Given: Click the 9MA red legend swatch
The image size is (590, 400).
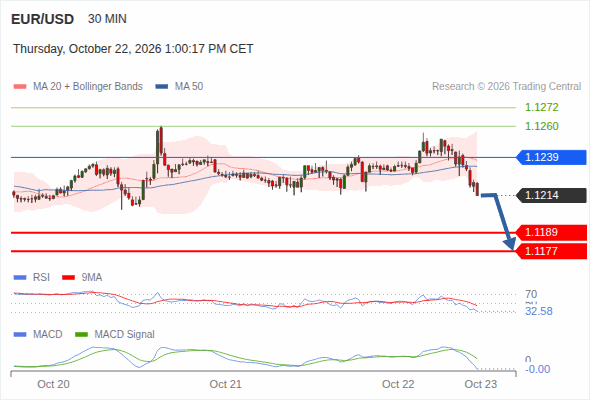Looking at the screenshot, I should 68,278.
